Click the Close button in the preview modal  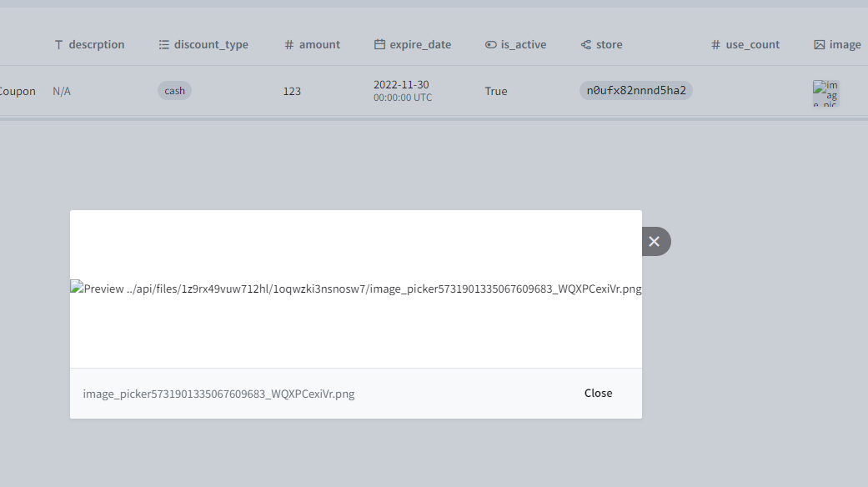coord(598,393)
